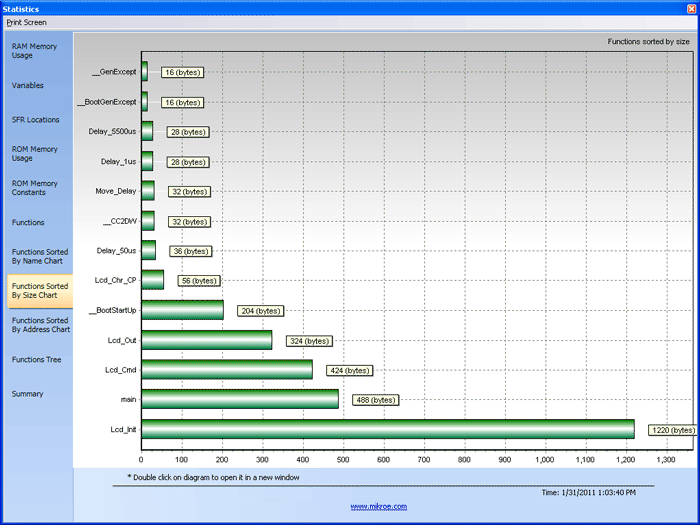Open the Print Screen menu
Image resolution: width=700 pixels, height=525 pixels.
tap(26, 22)
